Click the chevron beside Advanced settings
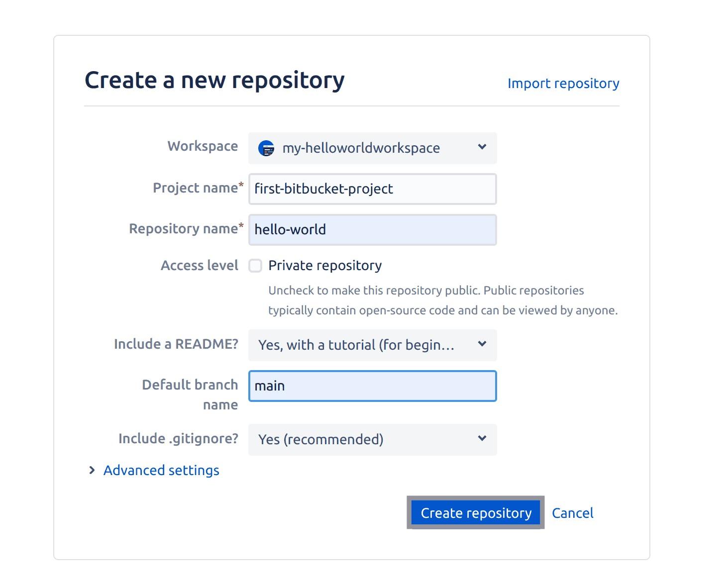The height and width of the screenshot is (582, 728). [92, 471]
